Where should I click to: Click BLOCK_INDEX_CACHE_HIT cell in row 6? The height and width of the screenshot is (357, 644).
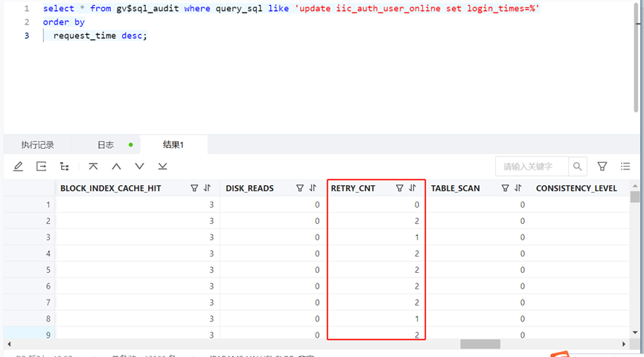click(x=138, y=286)
